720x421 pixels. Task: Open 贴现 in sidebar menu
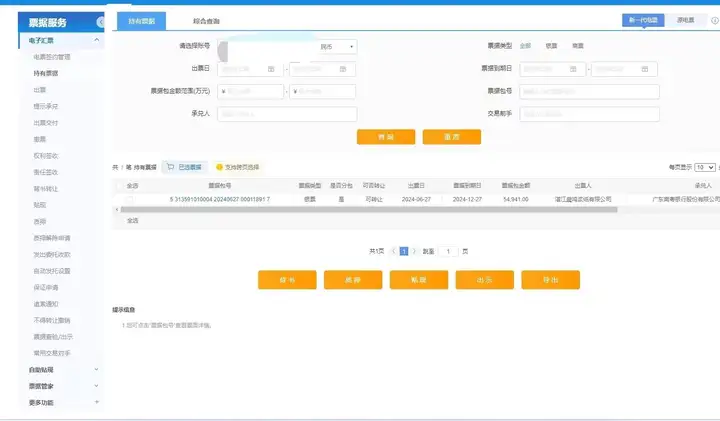pos(39,205)
